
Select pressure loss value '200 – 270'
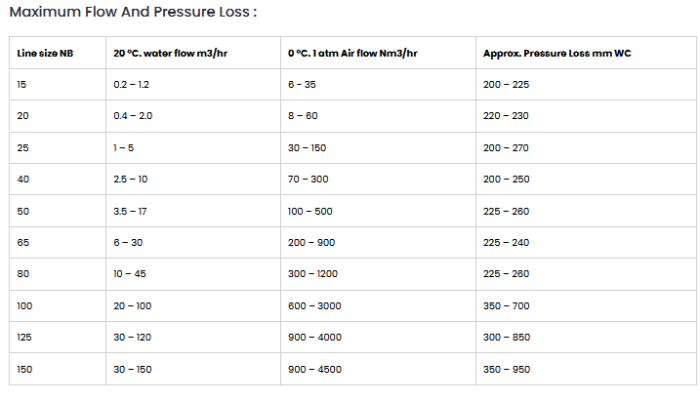(506, 148)
